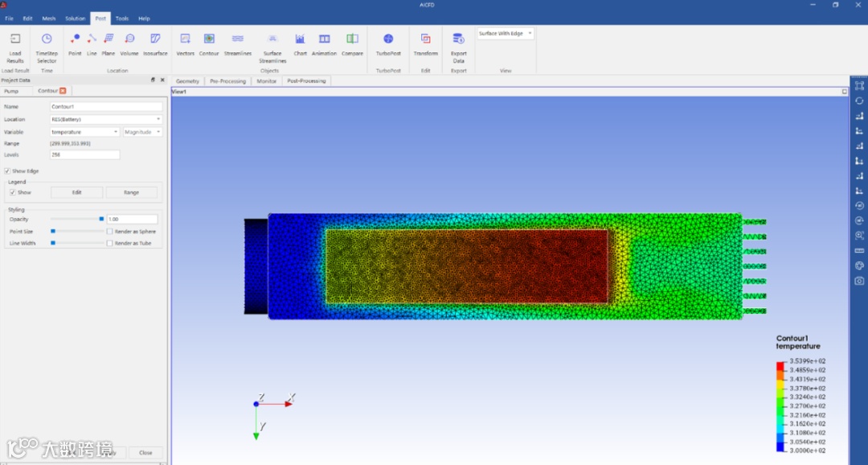Image resolution: width=868 pixels, height=465 pixels.
Task: Open the Tools ribbon tab
Action: point(122,19)
